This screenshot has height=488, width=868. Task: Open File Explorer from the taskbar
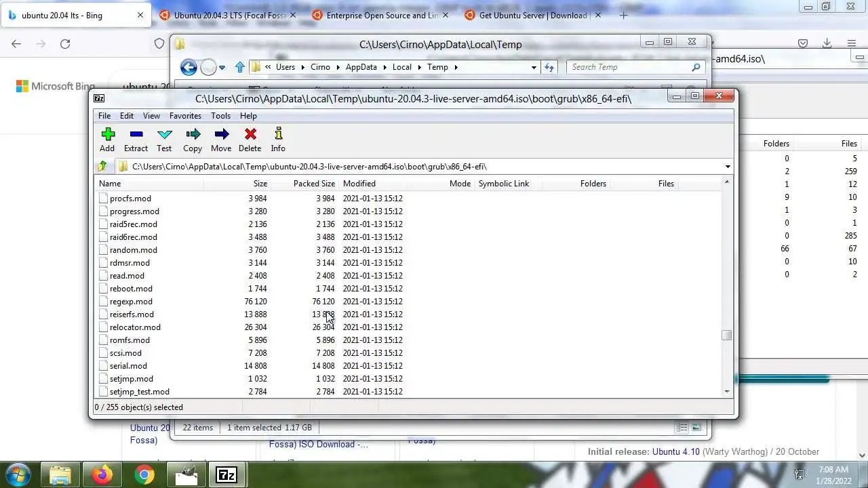pos(60,474)
